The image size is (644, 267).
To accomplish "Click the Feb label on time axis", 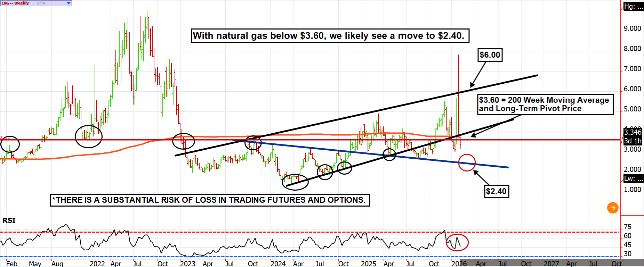I will coord(12,264).
